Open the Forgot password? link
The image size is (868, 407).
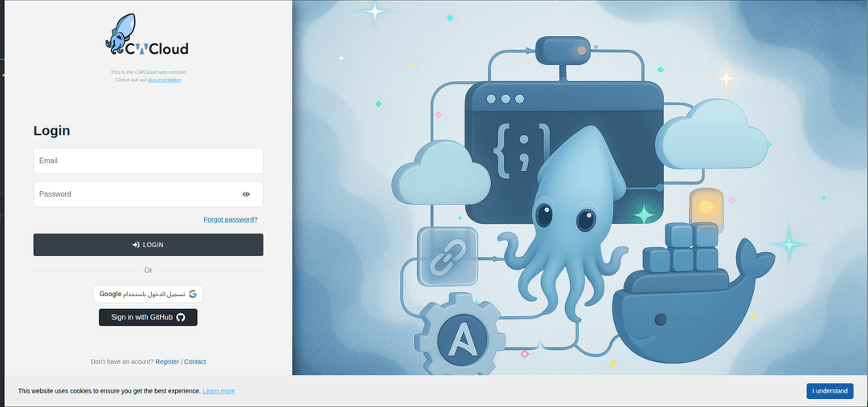tap(230, 219)
